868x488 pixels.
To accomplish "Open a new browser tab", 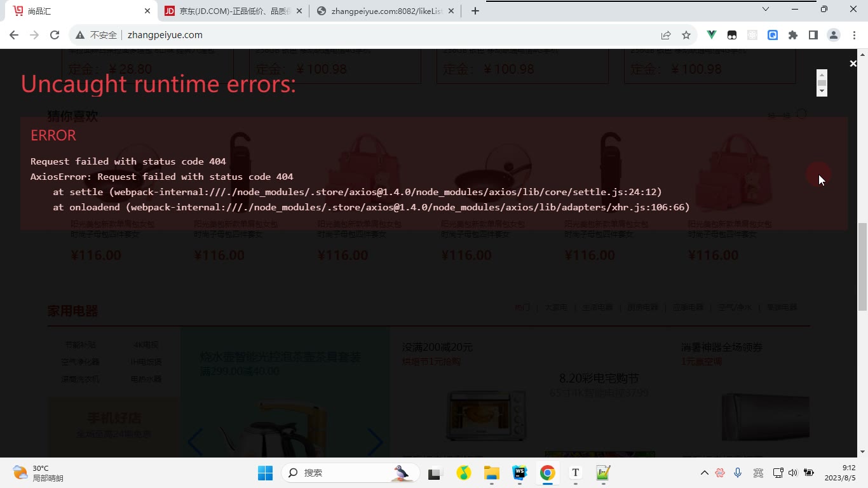I will tap(475, 11).
